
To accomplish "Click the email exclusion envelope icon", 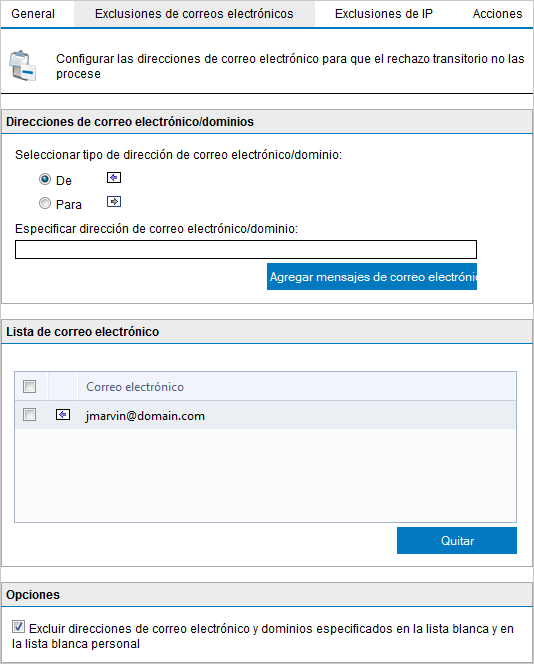I will click(x=22, y=66).
